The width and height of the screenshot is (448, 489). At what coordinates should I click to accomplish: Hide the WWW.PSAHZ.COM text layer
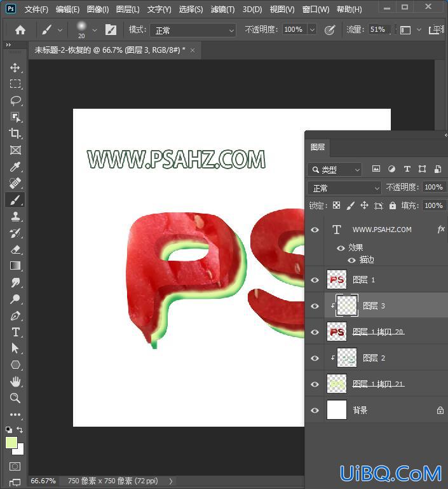[315, 230]
